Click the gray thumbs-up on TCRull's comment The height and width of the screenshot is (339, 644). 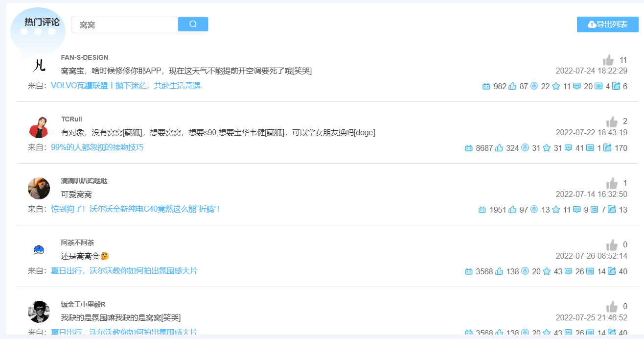coord(612,121)
